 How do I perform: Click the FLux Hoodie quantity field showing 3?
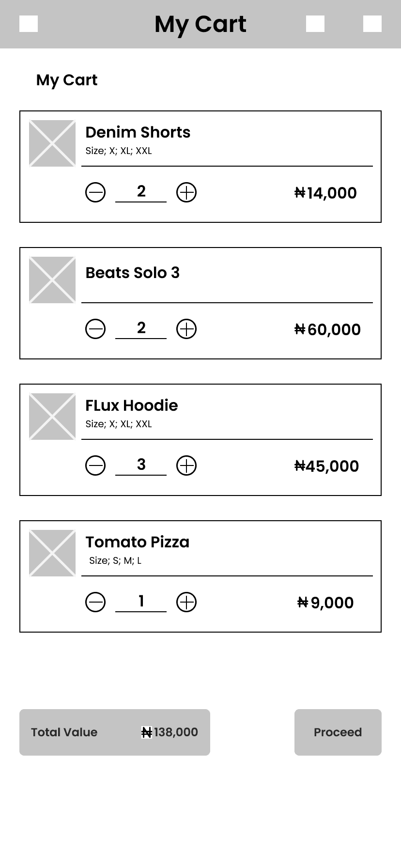pyautogui.click(x=141, y=465)
